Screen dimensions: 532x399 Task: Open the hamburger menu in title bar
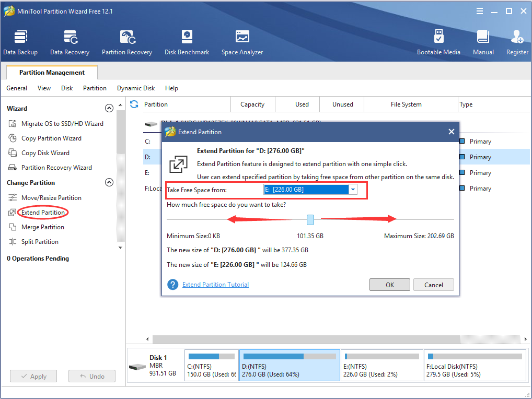pyautogui.click(x=480, y=11)
